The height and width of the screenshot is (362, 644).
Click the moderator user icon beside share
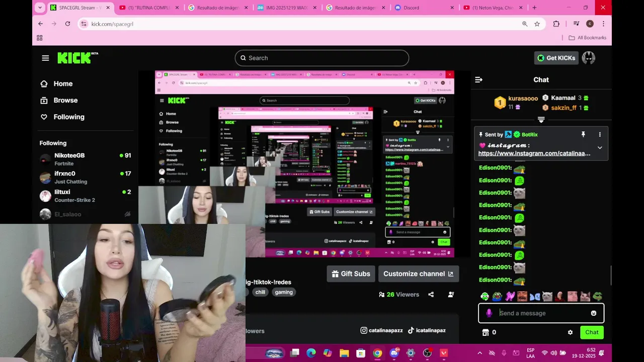click(451, 295)
